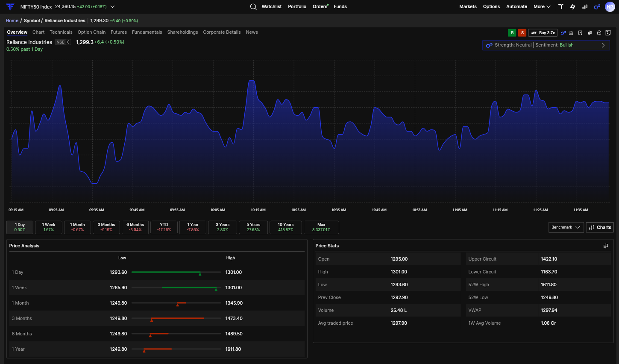The image size is (619, 364).
Task: Select the 1 Week period toggle
Action: coord(49,227)
